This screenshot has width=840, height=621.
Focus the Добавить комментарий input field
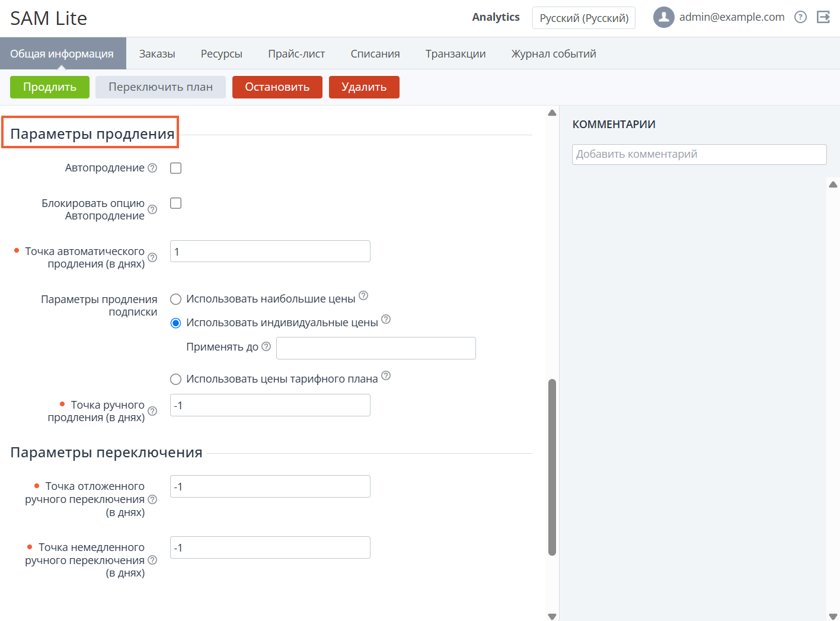tap(700, 154)
